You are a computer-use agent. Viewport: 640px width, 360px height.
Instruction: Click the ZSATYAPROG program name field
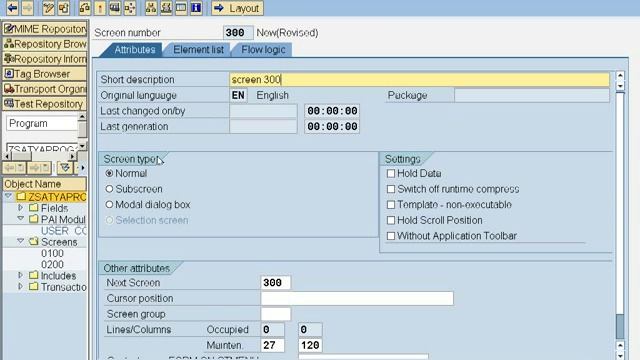[42, 148]
